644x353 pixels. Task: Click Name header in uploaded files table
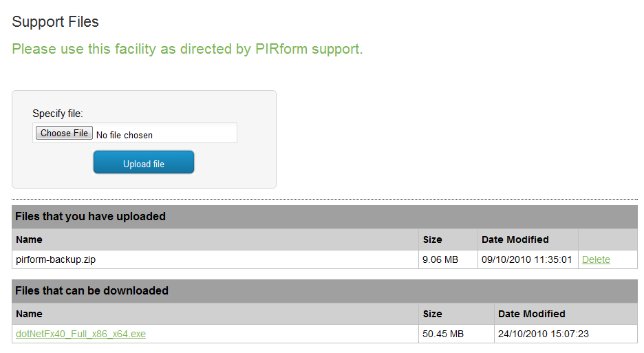[29, 239]
